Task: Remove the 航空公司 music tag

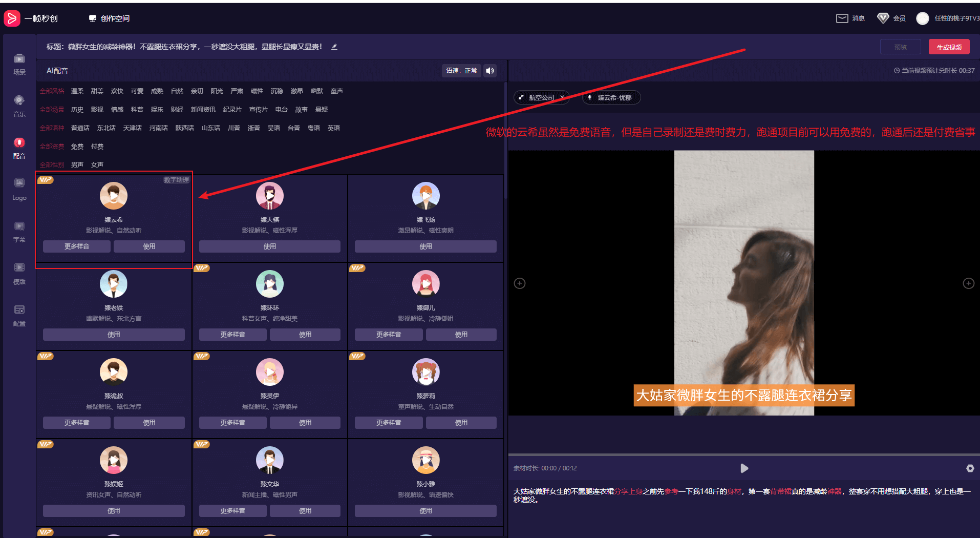Action: pyautogui.click(x=562, y=97)
